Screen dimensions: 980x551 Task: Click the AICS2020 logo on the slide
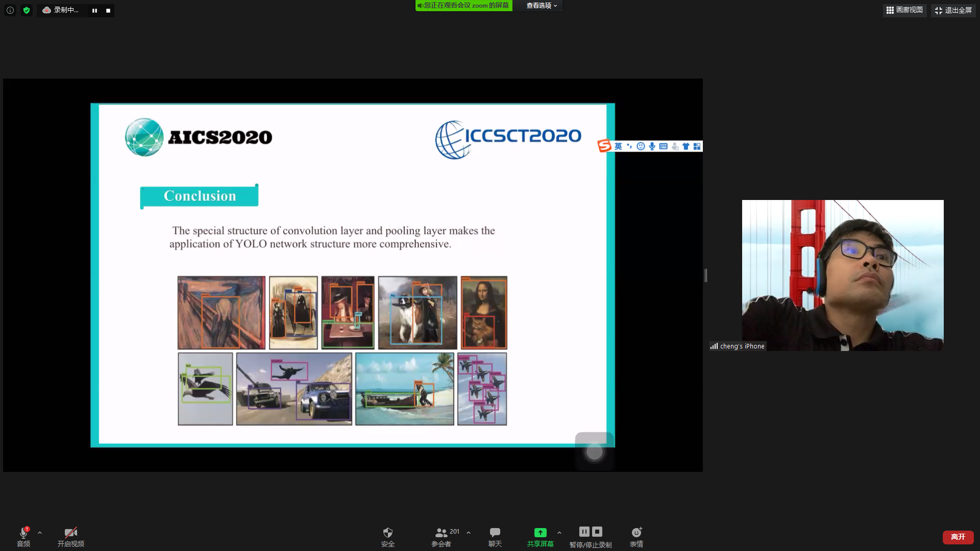pos(199,137)
